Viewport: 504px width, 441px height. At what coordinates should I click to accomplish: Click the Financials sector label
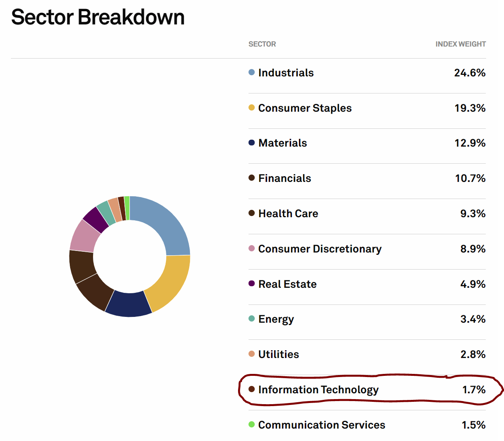(285, 178)
